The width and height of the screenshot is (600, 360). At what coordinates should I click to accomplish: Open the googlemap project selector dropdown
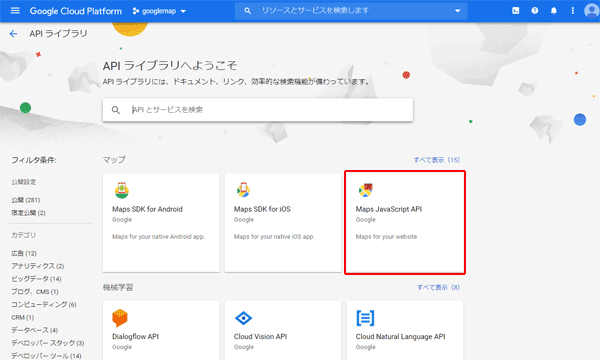tap(159, 11)
